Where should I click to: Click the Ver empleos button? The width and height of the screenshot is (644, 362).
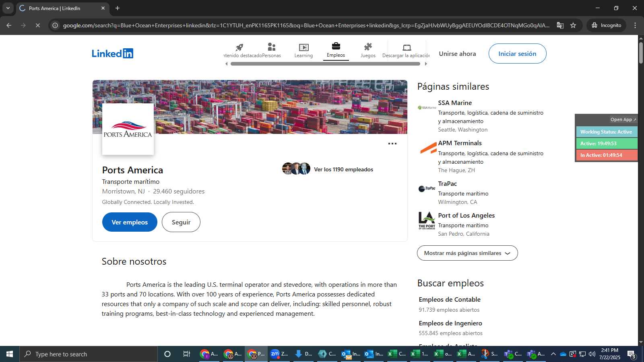[x=130, y=222]
